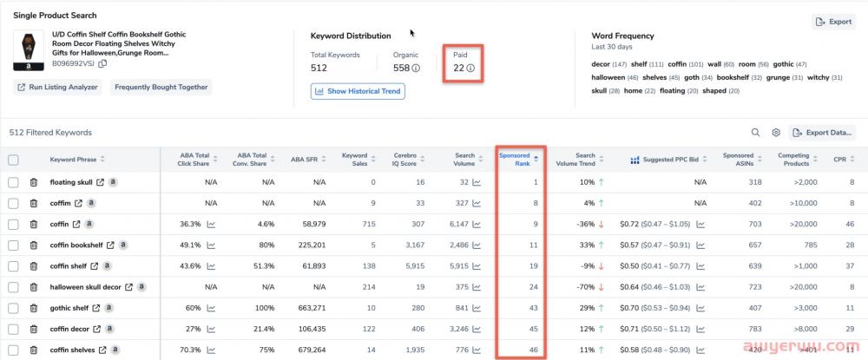Click the product title text
The width and height of the screenshot is (868, 360).
tap(119, 43)
